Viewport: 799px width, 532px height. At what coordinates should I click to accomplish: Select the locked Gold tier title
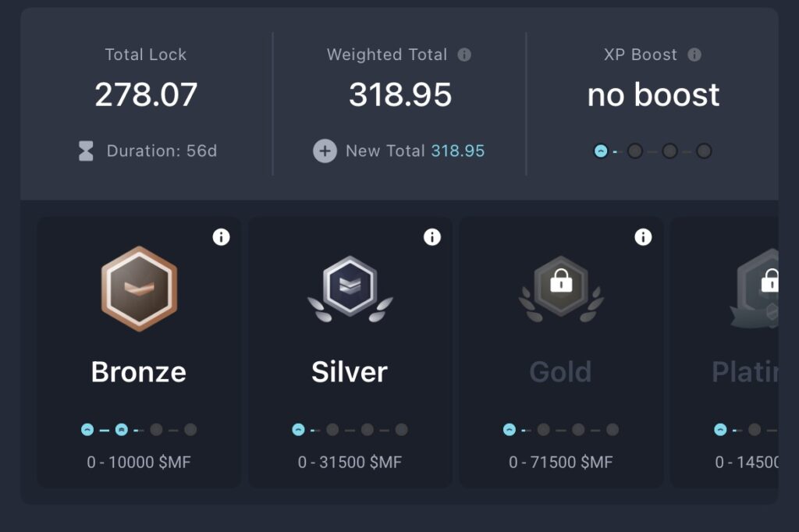(560, 372)
